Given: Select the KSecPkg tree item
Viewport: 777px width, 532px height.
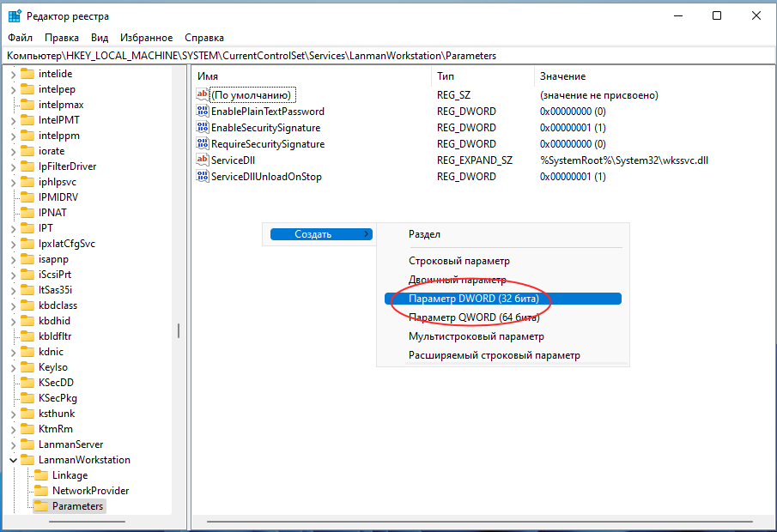Looking at the screenshot, I should (58, 398).
